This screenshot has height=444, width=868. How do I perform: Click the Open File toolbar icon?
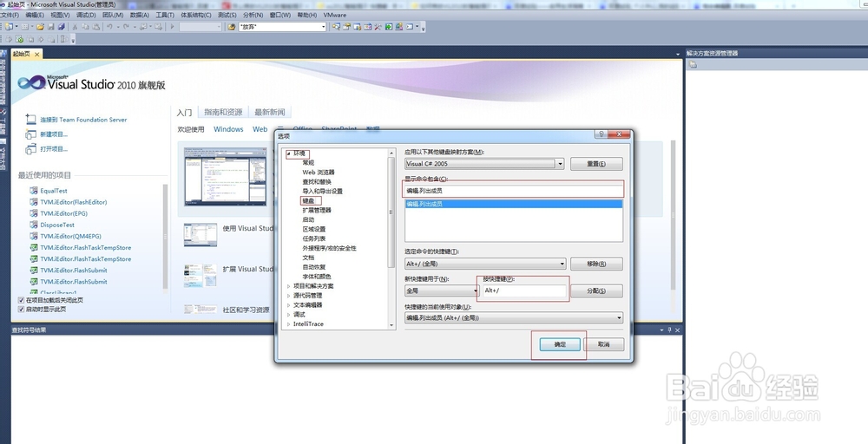(41, 27)
